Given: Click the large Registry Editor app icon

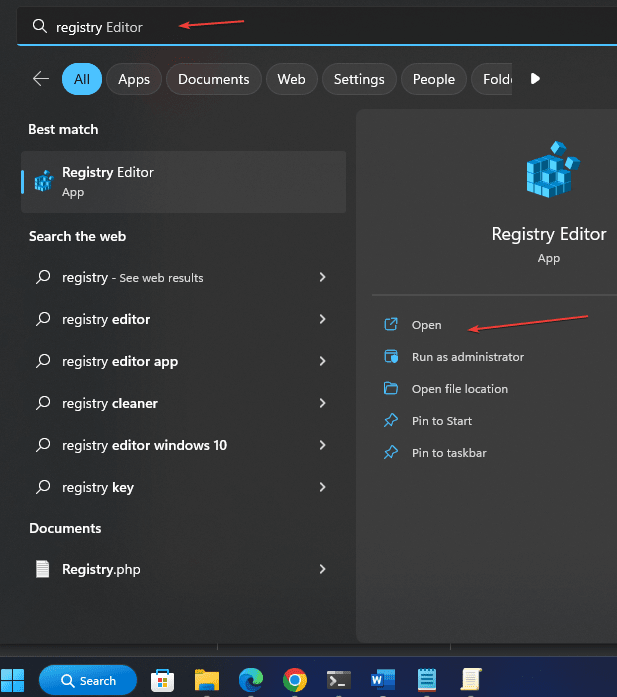Looking at the screenshot, I should click(x=548, y=172).
